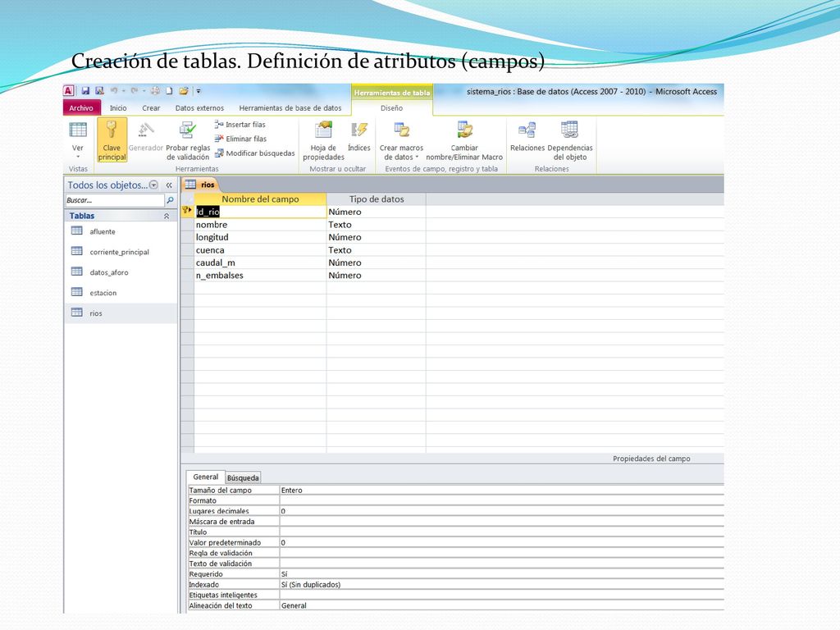The image size is (840, 630).
Task: Click the new blank document icon in quick access toolbar
Action: pyautogui.click(x=169, y=91)
